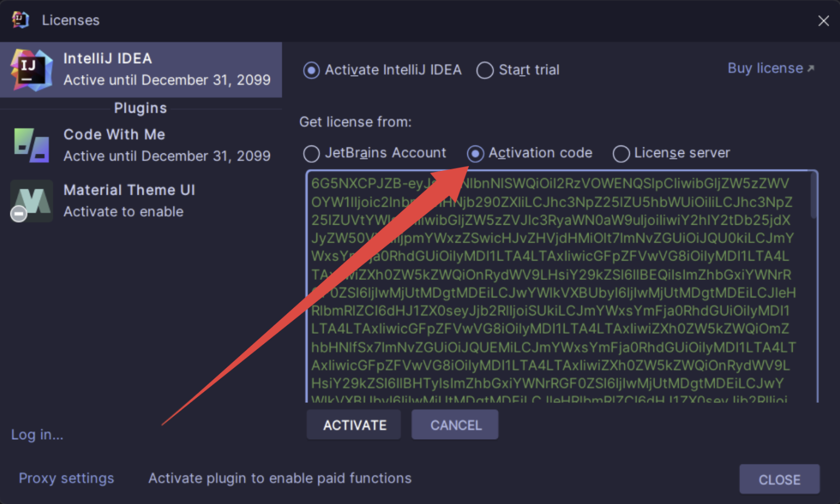Select the Material Theme UI entry in sidebar
The width and height of the screenshot is (840, 504).
point(139,200)
